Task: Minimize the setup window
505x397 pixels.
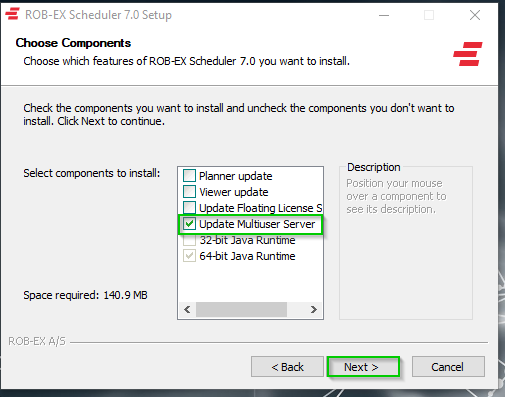Action: pos(384,15)
